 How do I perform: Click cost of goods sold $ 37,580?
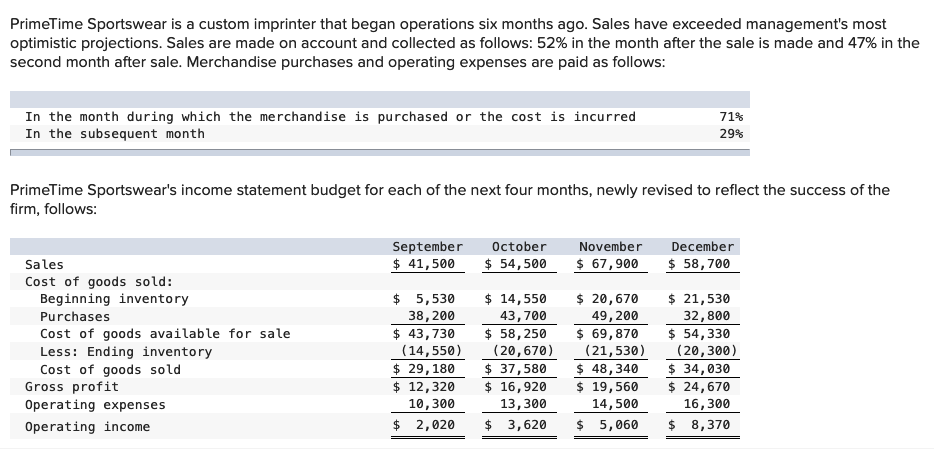(515, 369)
